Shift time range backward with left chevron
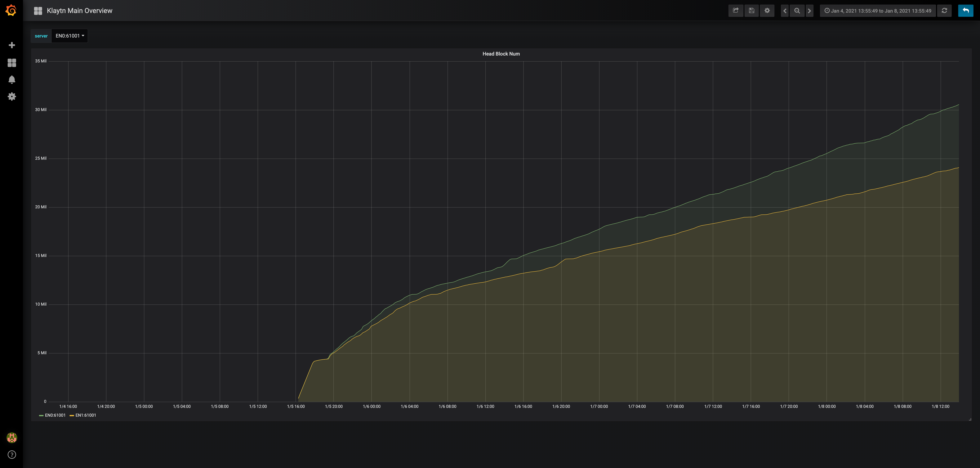This screenshot has height=468, width=980. tap(785, 11)
